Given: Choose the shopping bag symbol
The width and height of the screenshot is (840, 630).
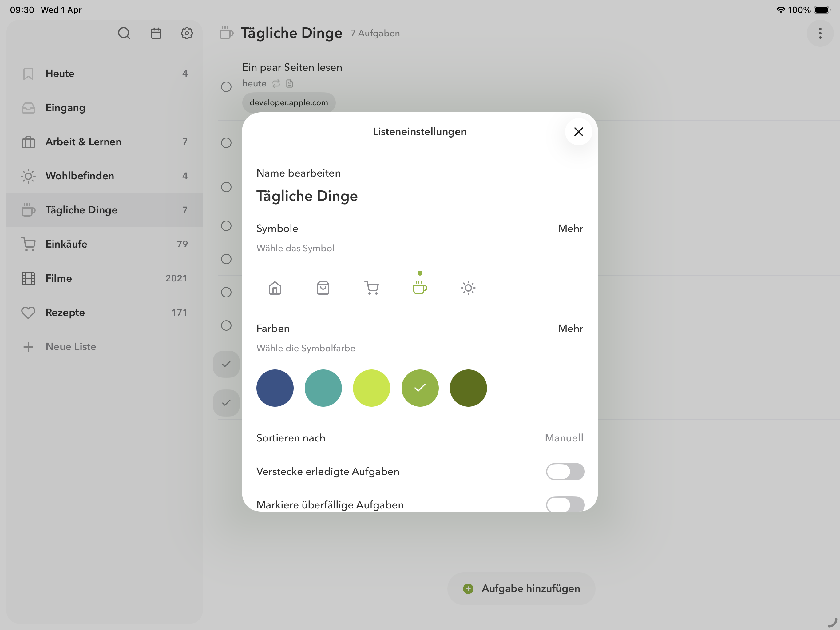Looking at the screenshot, I should [x=323, y=288].
